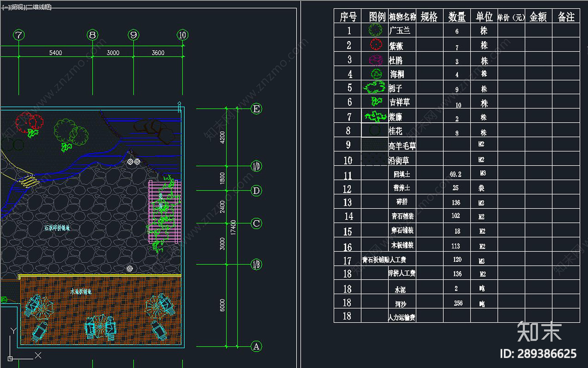This screenshot has width=588, height=368.
Task: Select axis bubble D
Action: tap(256, 191)
